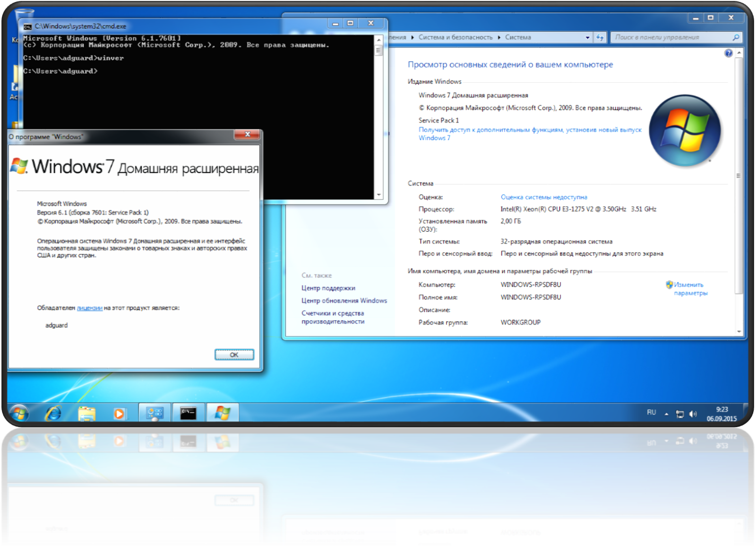Click the OK button in About Windows dialog
Image resolution: width=756 pixels, height=546 pixels.
tap(234, 355)
